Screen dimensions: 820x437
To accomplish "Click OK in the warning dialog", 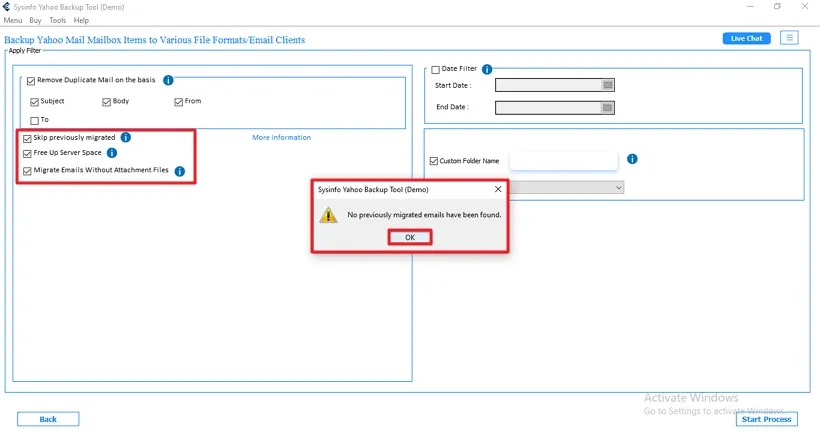I will pos(410,237).
